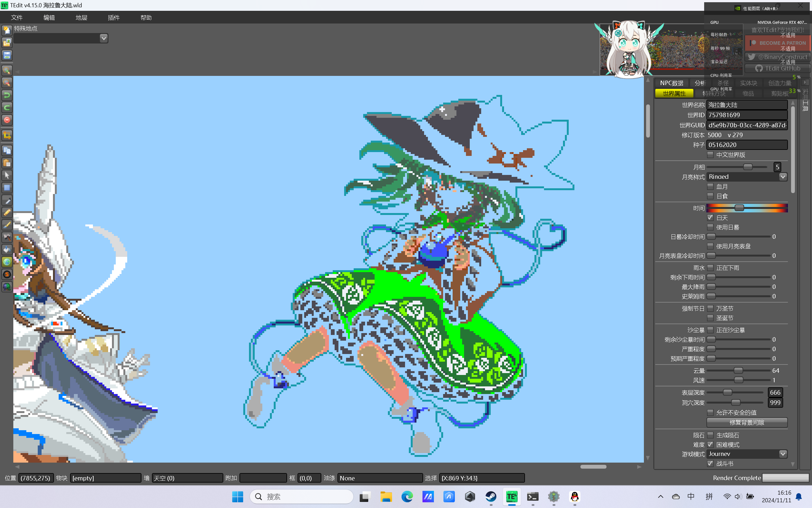The height and width of the screenshot is (508, 812).
Task: Click the paste clipboard icon
Action: click(x=7, y=163)
